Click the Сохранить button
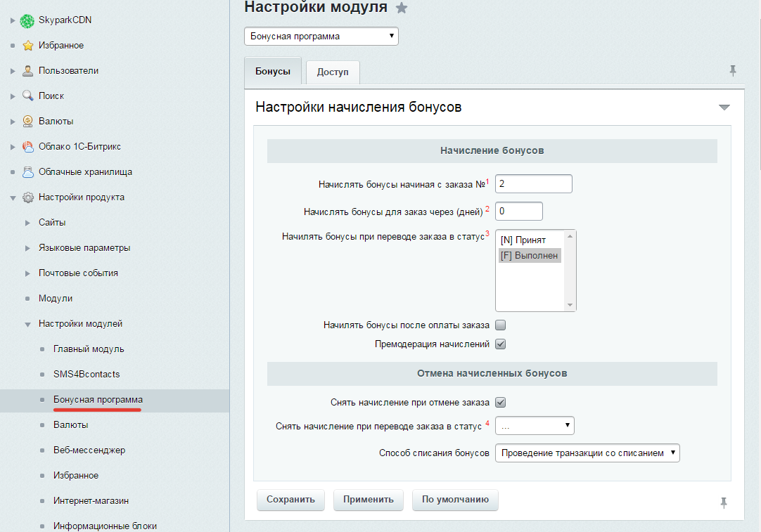Image resolution: width=761 pixels, height=532 pixels. (290, 500)
